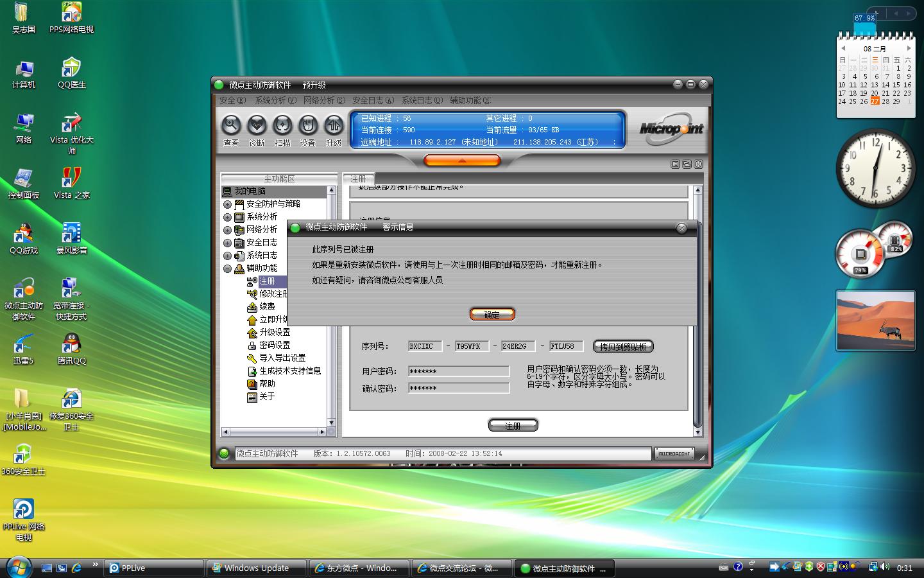This screenshot has height=578, width=924.
Task: Open PPLive 网络电视 desktop icon
Action: (x=24, y=520)
